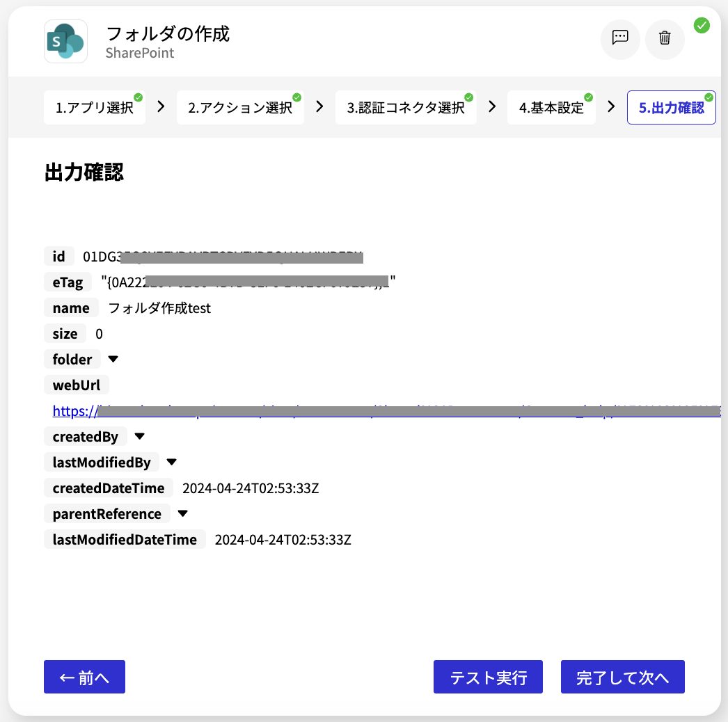Go to step 1.アプリ選択

coord(94,107)
